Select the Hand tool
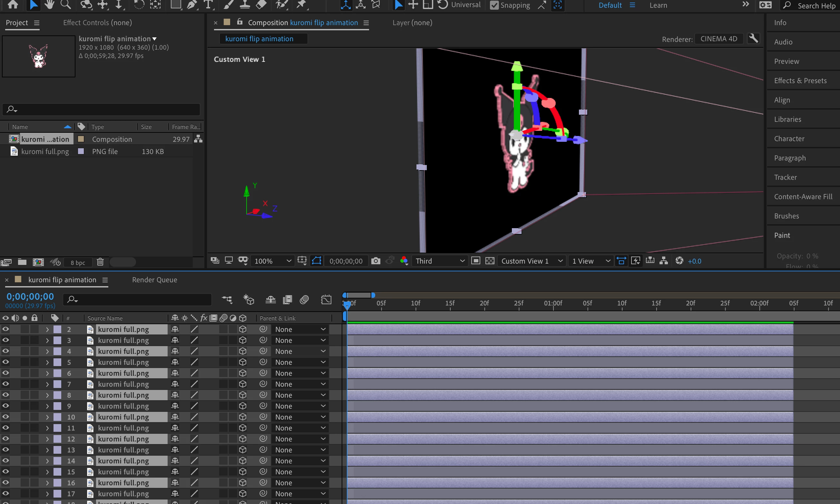840x504 pixels. click(50, 5)
